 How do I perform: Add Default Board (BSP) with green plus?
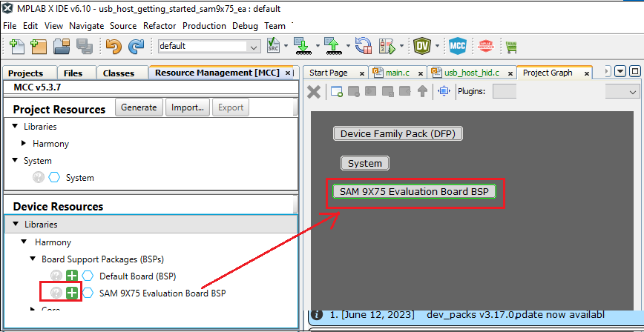coord(72,276)
